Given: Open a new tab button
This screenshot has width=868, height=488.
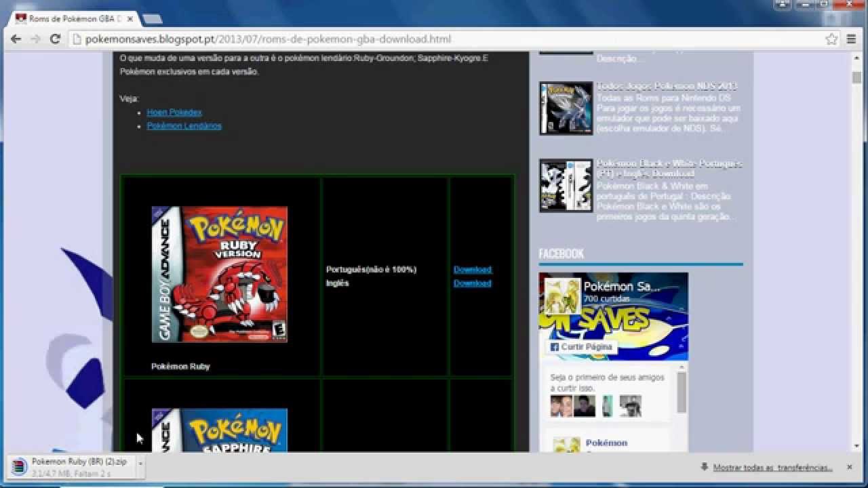Looking at the screenshot, I should coord(153,19).
